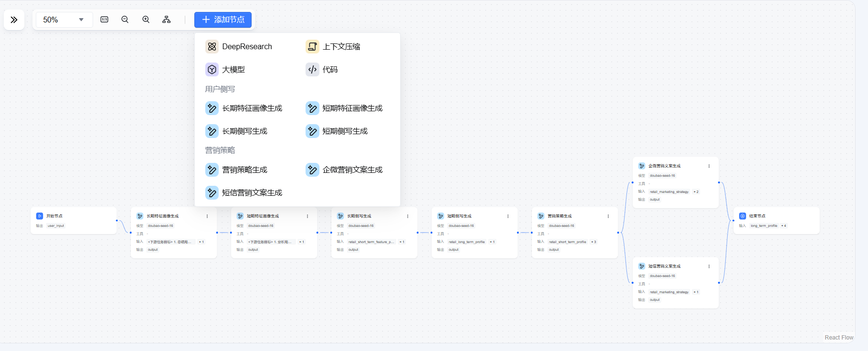Click the 开始节点 output connection handle
Screen dimensions: 868x351
point(116,221)
